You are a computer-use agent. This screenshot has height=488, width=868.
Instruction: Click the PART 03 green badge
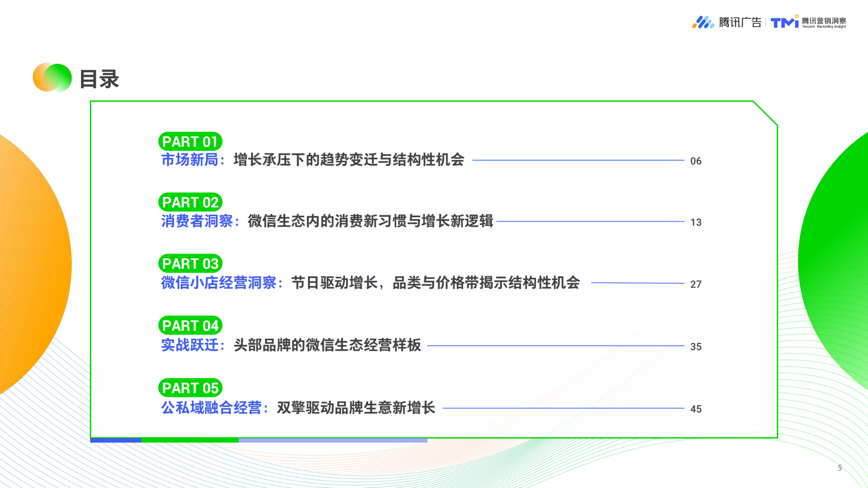click(190, 264)
